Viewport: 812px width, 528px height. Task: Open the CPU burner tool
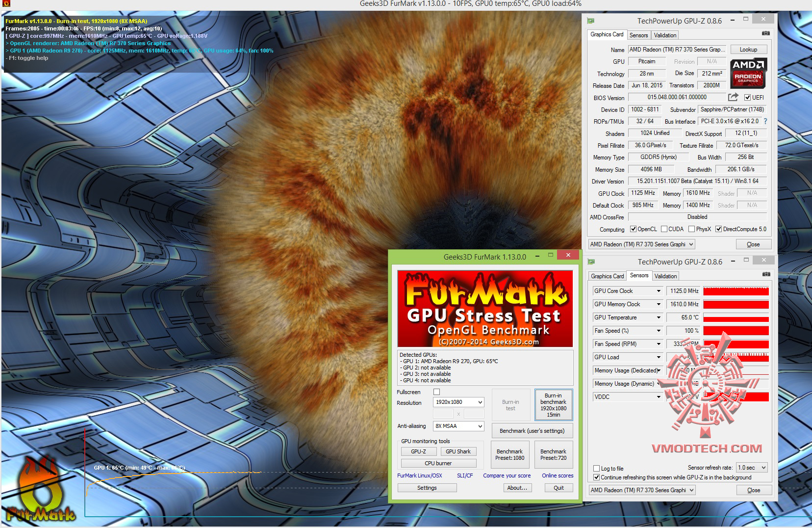click(x=438, y=463)
